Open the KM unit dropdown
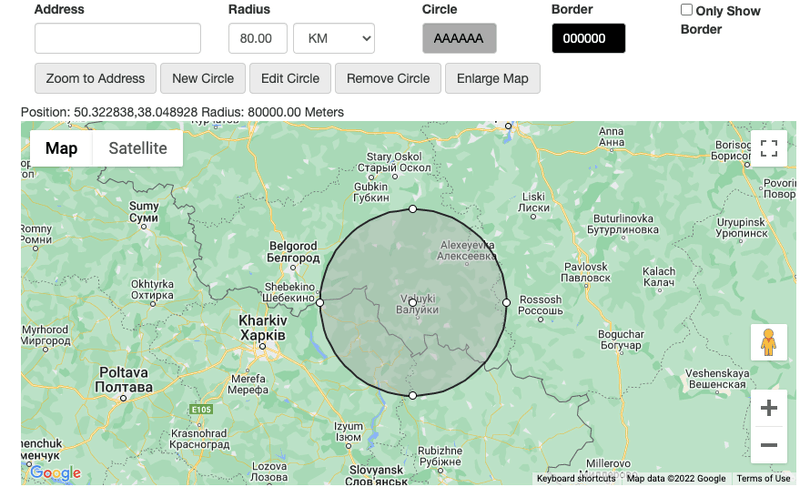This screenshot has height=487, width=800. 334,38
